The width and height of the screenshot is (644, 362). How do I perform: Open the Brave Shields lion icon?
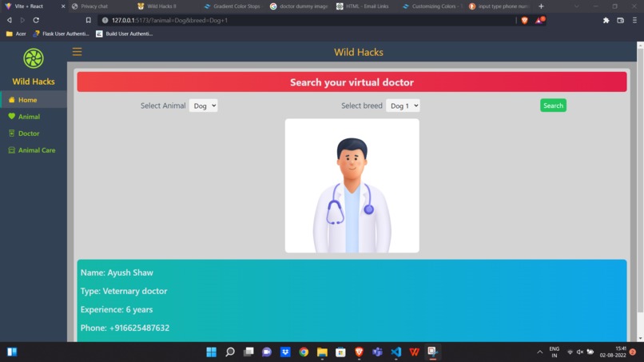click(524, 20)
